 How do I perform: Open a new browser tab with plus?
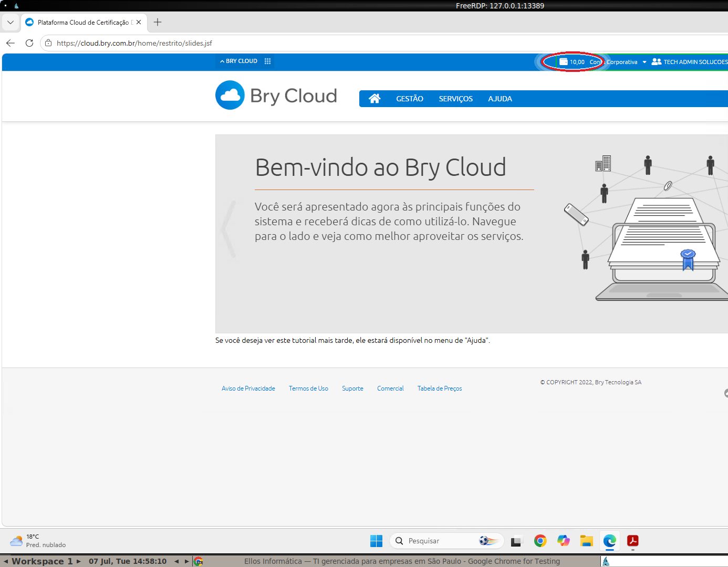[158, 22]
